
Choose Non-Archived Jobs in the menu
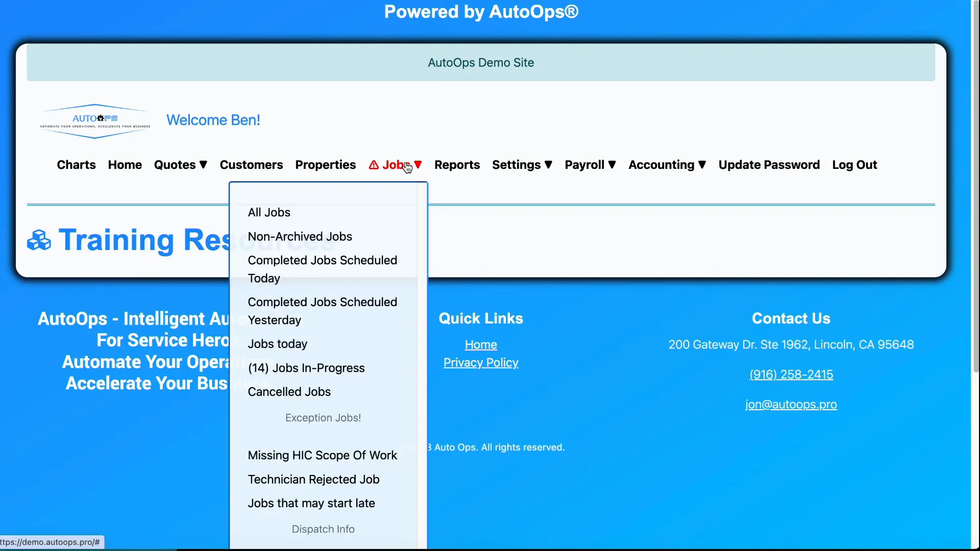tap(300, 236)
